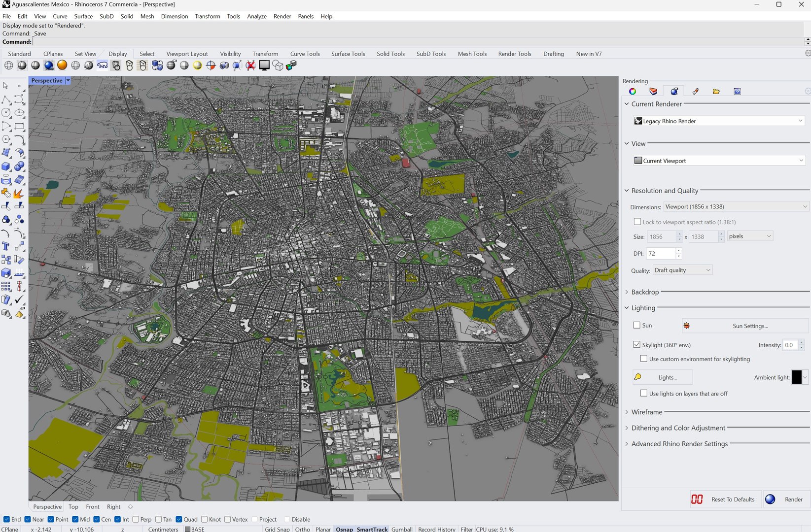Open the Layers panel tab icon
Image resolution: width=811 pixels, height=532 pixels.
pos(653,91)
